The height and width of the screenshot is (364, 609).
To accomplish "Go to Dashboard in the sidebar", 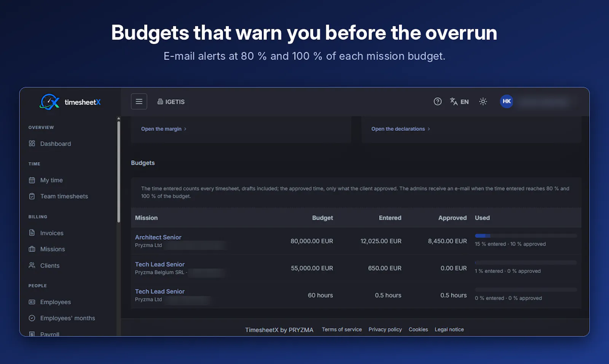I will 56,144.
